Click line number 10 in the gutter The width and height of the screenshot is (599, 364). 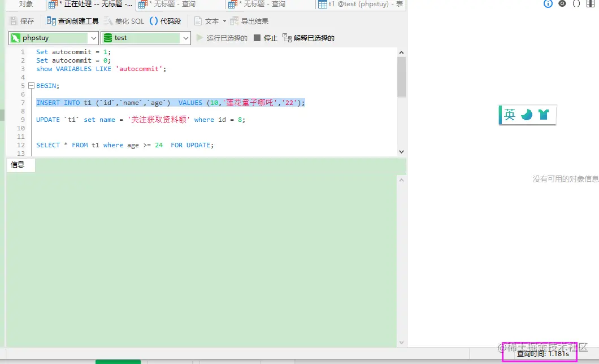(21, 128)
